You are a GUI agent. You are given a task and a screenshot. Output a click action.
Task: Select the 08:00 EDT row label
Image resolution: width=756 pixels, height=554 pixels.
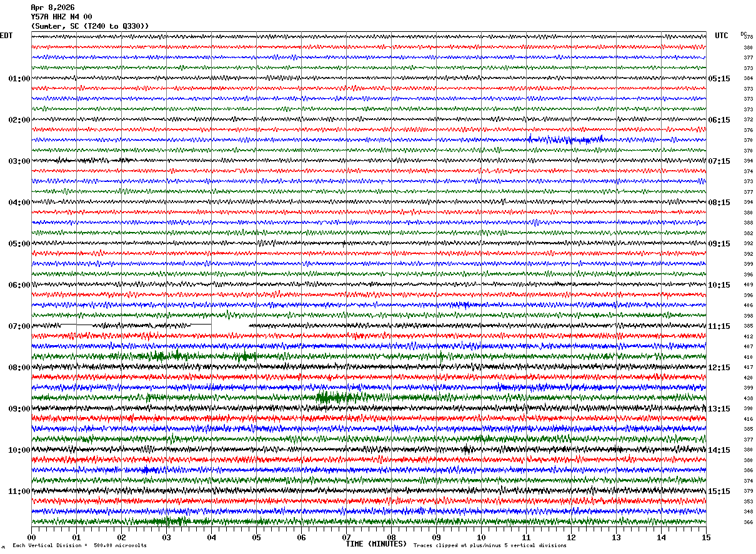point(19,368)
